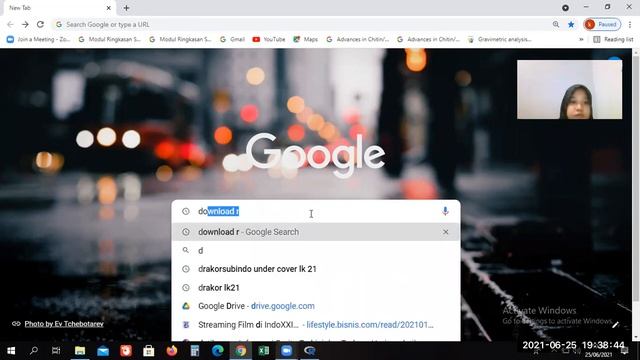Image resolution: width=640 pixels, height=360 pixels.
Task: Select the download r - Google Search suggestion
Action: pyautogui.click(x=316, y=232)
